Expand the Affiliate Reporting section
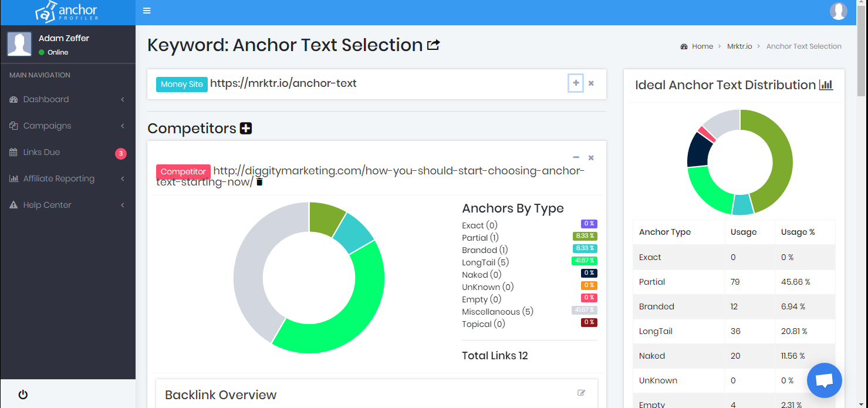868x408 pixels. [x=59, y=178]
